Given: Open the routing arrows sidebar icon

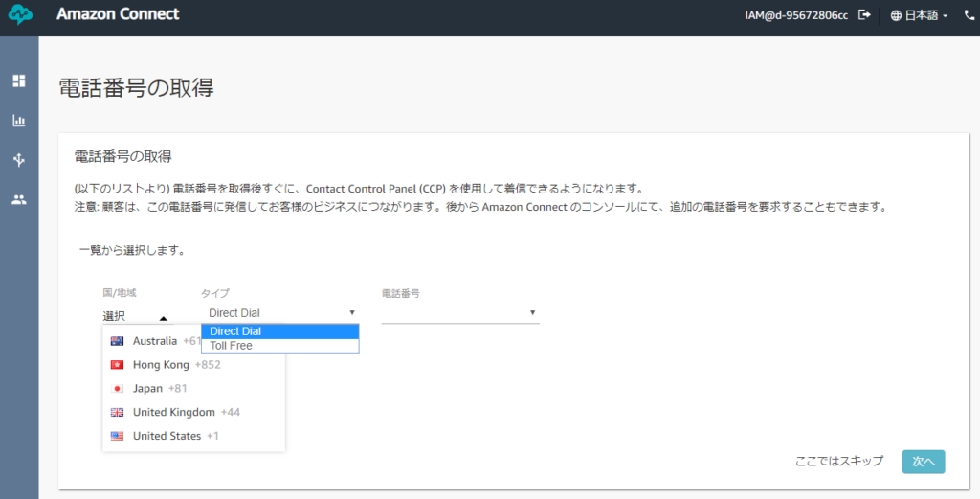Looking at the screenshot, I should pos(19,160).
